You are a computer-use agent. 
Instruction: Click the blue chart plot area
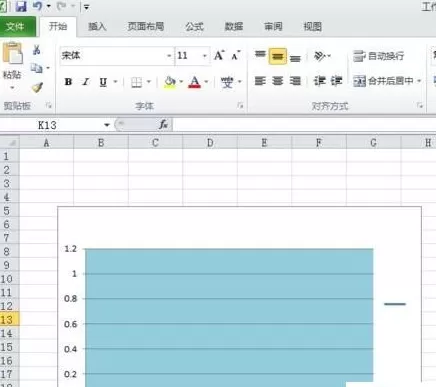[229, 317]
